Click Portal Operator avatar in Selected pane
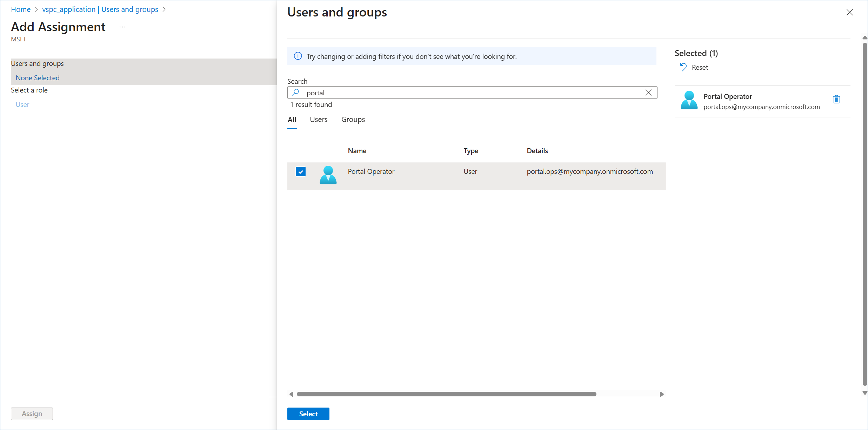 [689, 100]
